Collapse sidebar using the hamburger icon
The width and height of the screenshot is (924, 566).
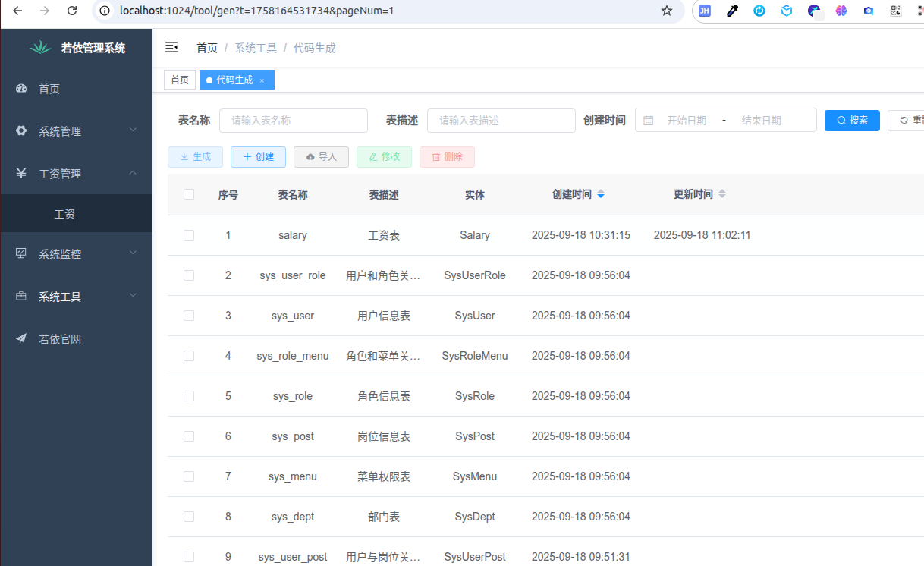coord(171,48)
